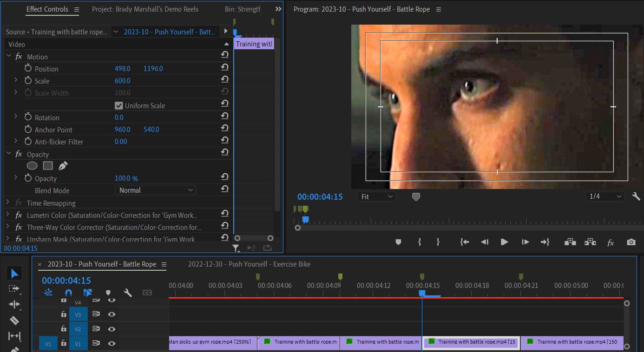This screenshot has height=352, width=644.
Task: Open timeline display settings wrench
Action: pos(128,293)
